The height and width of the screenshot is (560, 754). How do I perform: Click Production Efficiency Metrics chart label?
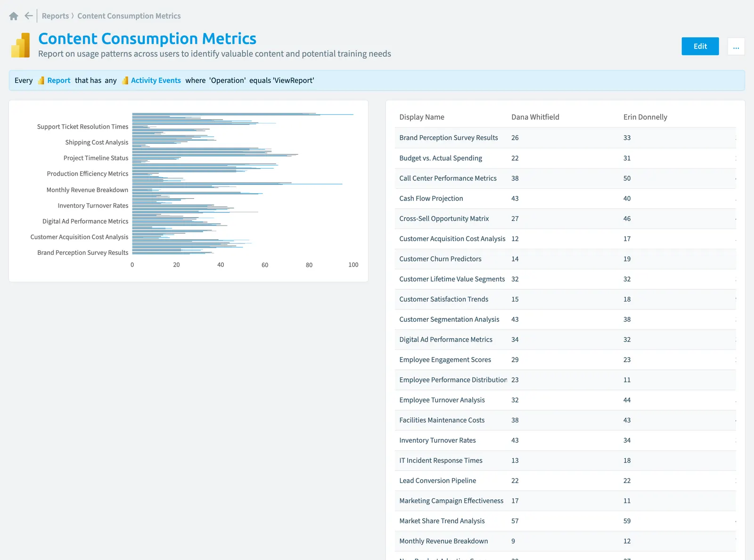coord(87,174)
